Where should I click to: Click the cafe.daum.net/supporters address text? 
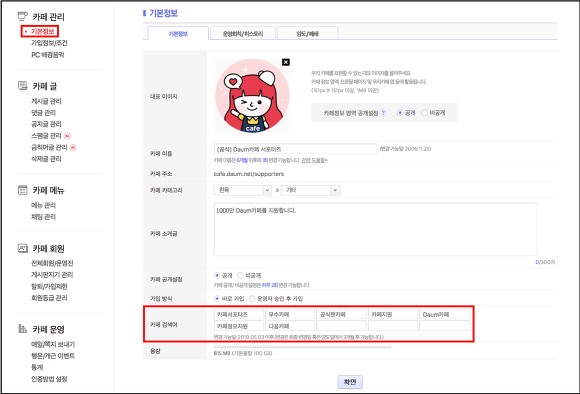tap(249, 174)
